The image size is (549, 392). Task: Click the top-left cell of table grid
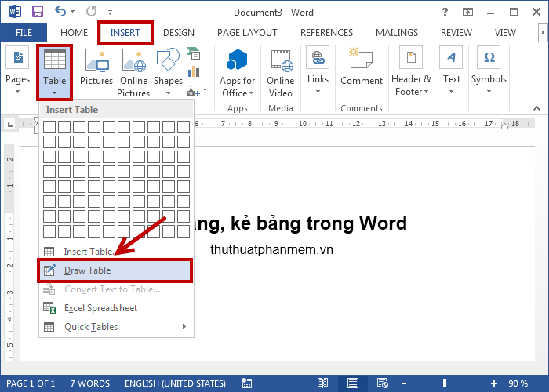coord(49,127)
